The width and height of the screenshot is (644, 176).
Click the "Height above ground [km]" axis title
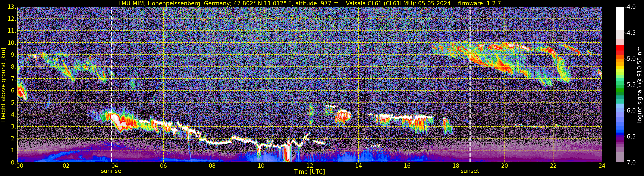[3, 85]
